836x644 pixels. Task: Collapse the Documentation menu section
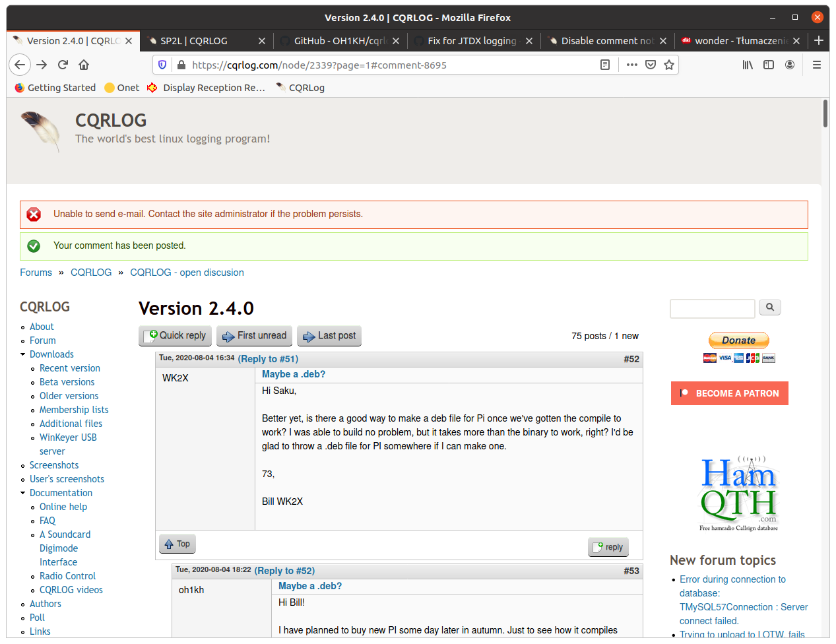pyautogui.click(x=23, y=493)
